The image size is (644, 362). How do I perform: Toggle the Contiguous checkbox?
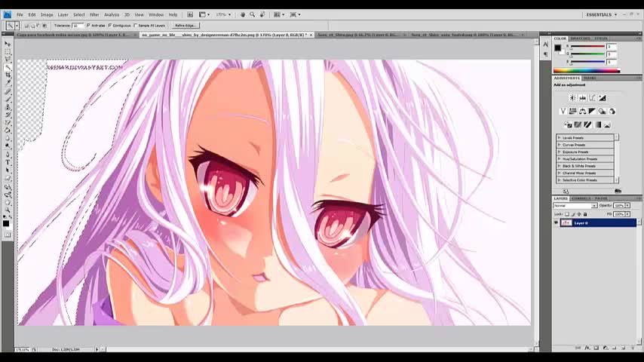tap(110, 26)
